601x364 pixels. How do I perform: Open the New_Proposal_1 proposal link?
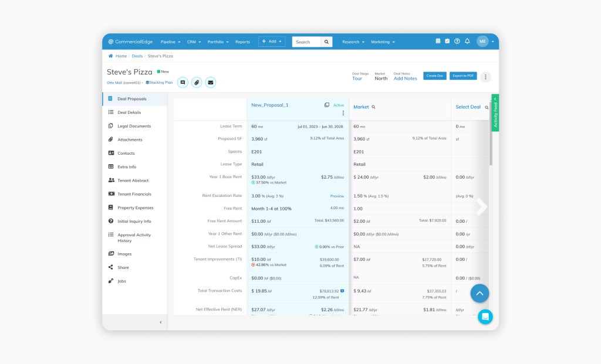270,105
